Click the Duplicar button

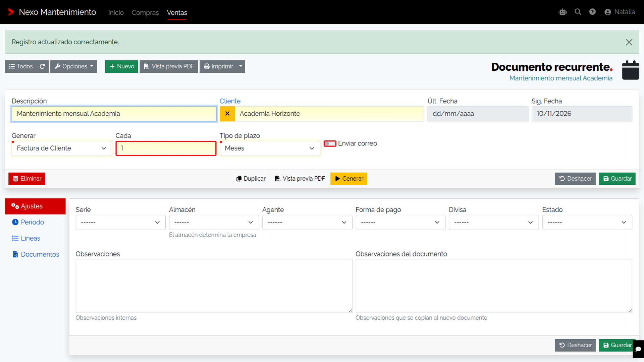(x=251, y=179)
